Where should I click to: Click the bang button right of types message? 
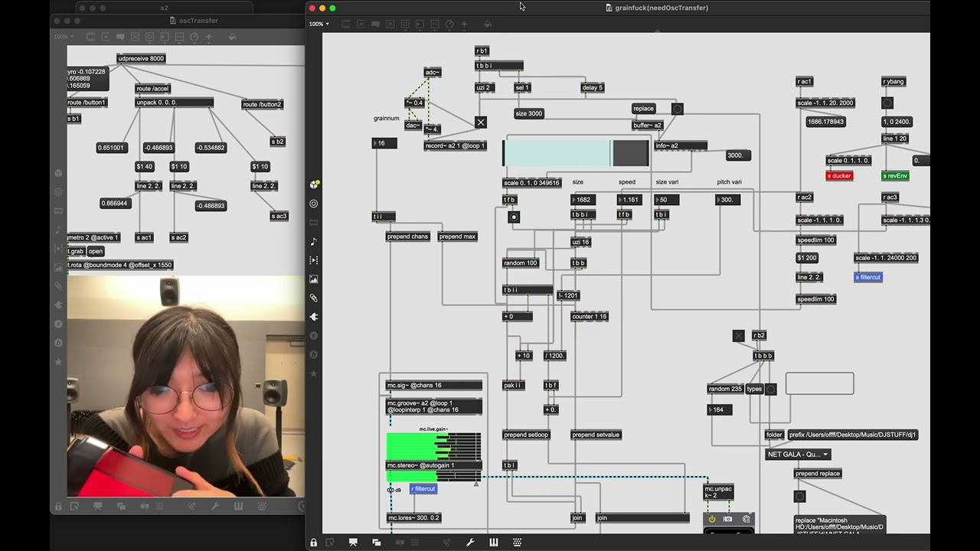pyautogui.click(x=771, y=390)
